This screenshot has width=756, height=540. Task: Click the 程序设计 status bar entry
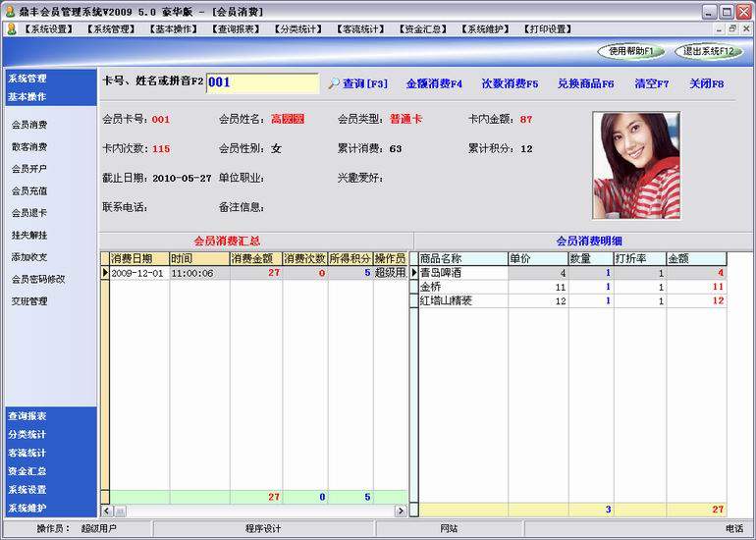263,529
